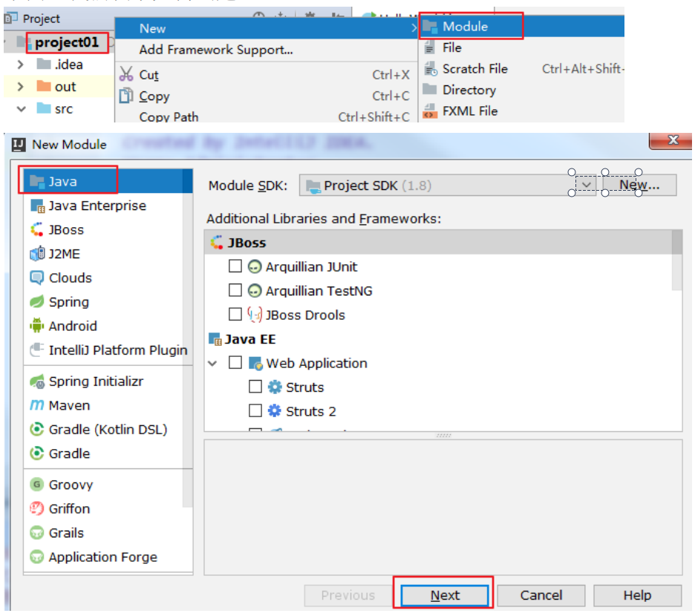Click the Arquillian JUnit framework icon
Screen dimensions: 695x616
pyautogui.click(x=255, y=267)
